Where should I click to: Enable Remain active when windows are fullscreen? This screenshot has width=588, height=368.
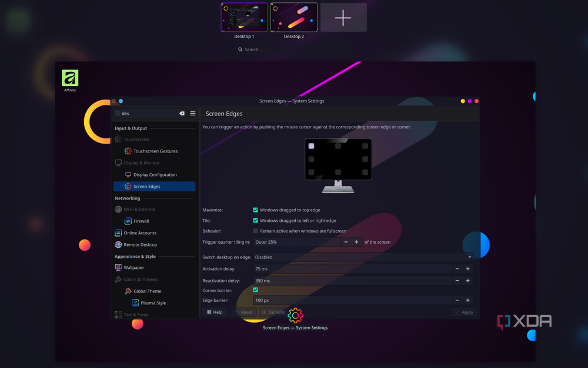255,231
